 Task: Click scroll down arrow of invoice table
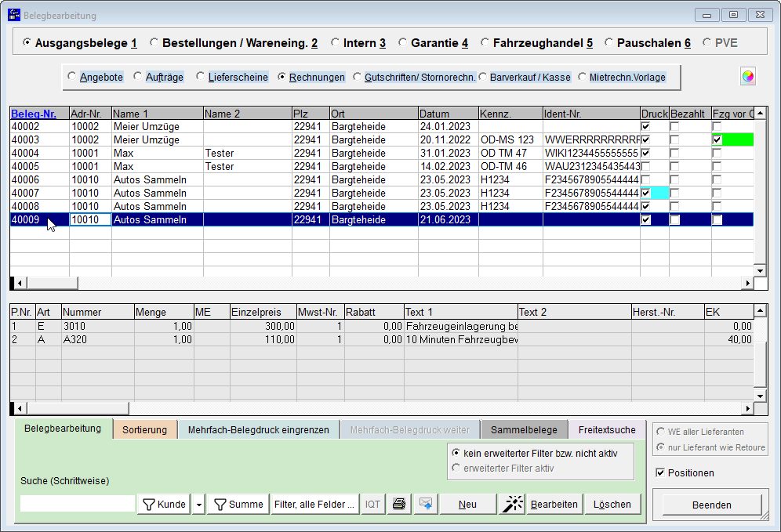[x=760, y=271]
